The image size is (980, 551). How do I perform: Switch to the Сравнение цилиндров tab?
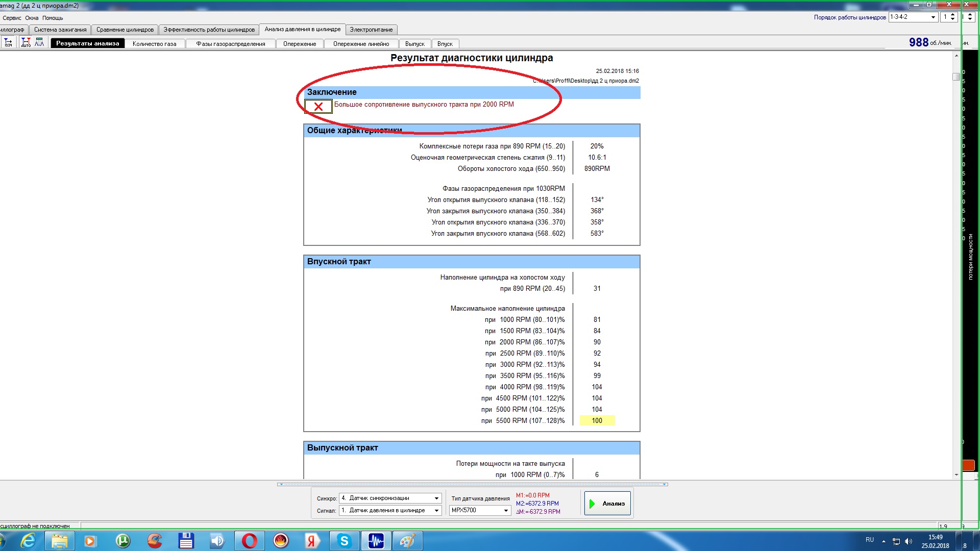coord(125,30)
